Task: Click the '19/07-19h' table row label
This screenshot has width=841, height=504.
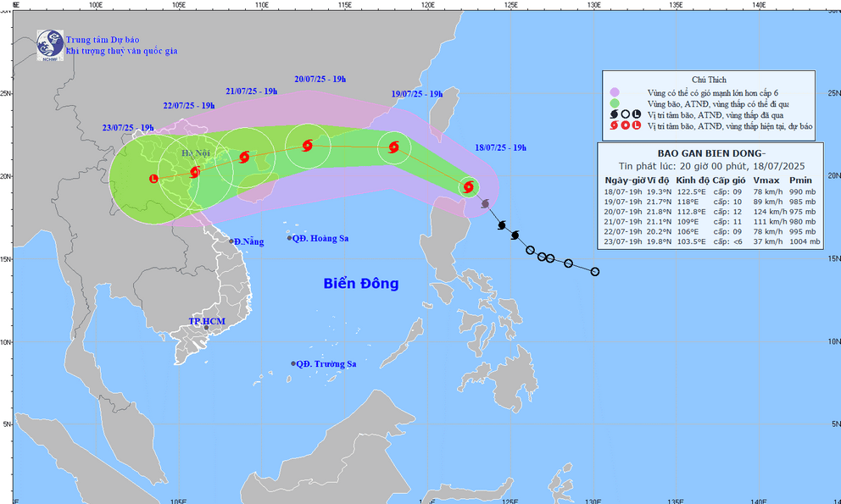Action: coord(623,202)
